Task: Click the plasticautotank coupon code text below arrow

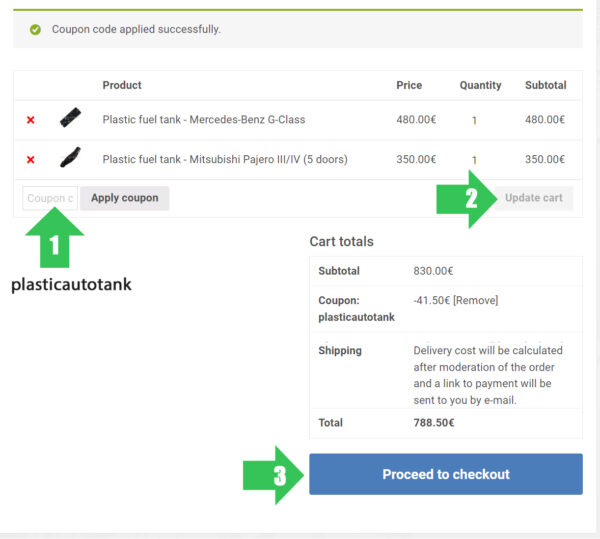Action: [71, 285]
